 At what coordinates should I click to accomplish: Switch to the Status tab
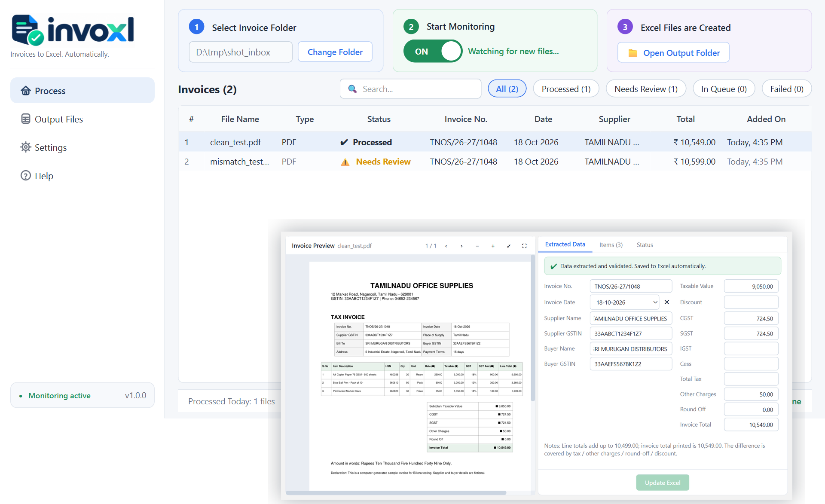pyautogui.click(x=645, y=245)
